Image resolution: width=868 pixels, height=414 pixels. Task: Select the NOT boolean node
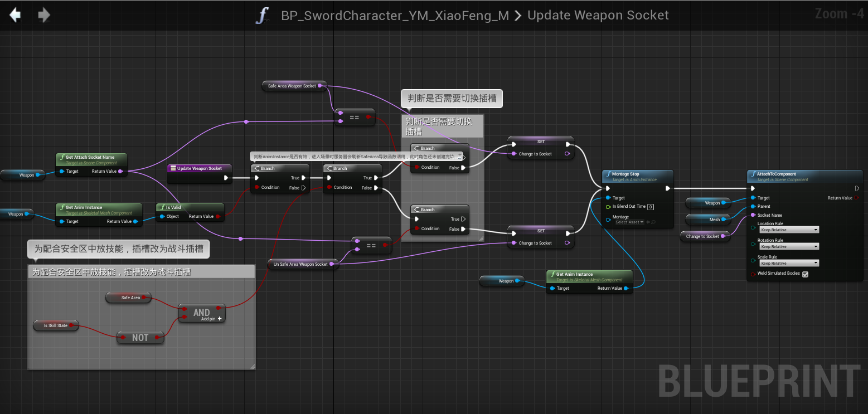tap(140, 338)
